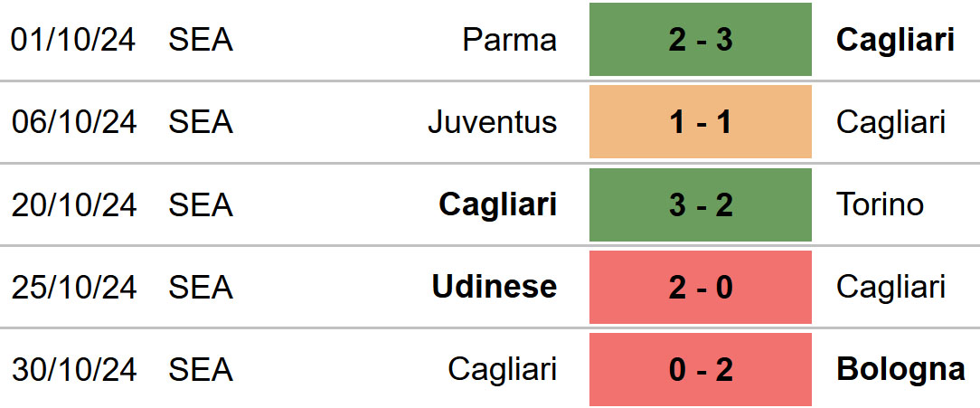Click the date 06/10/24
Screen dimensions: 980x408
coord(73,122)
